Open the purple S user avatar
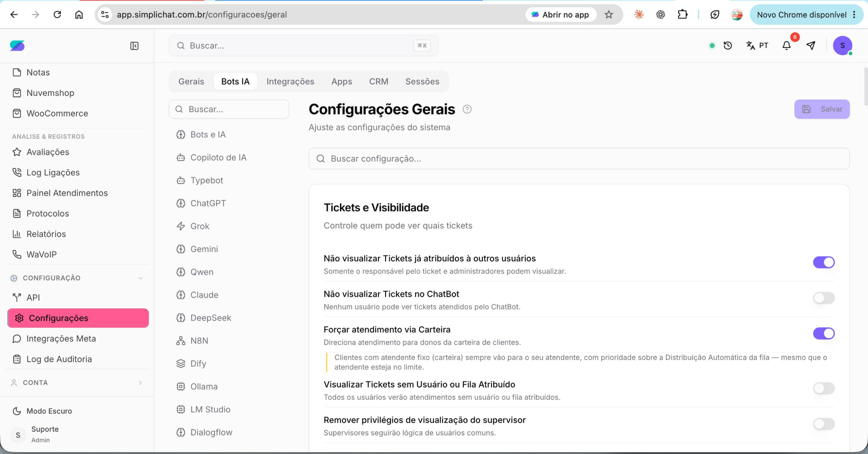This screenshot has height=454, width=868. [842, 45]
